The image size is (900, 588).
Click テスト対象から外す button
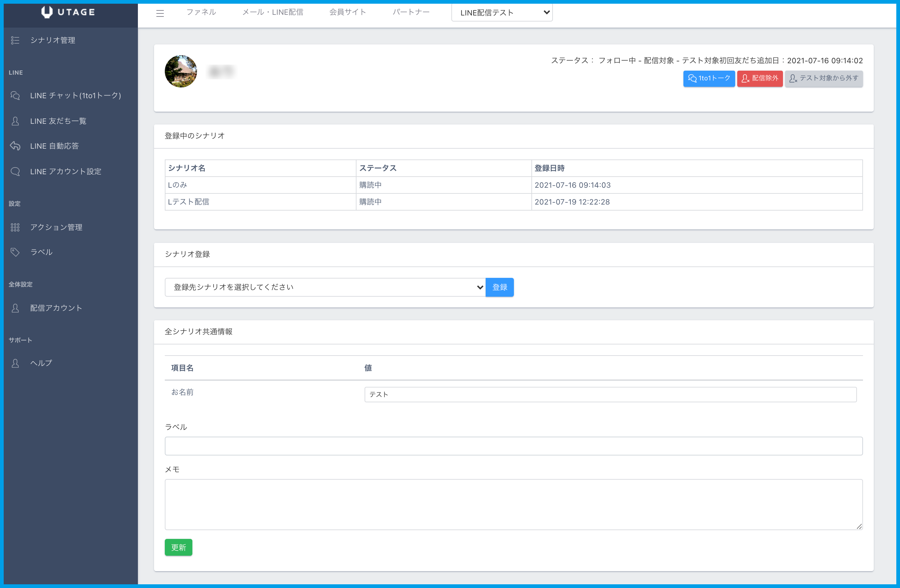click(x=824, y=78)
